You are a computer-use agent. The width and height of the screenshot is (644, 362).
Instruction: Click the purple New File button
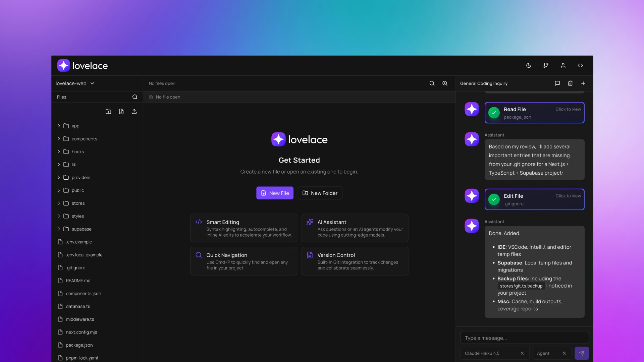click(x=275, y=193)
